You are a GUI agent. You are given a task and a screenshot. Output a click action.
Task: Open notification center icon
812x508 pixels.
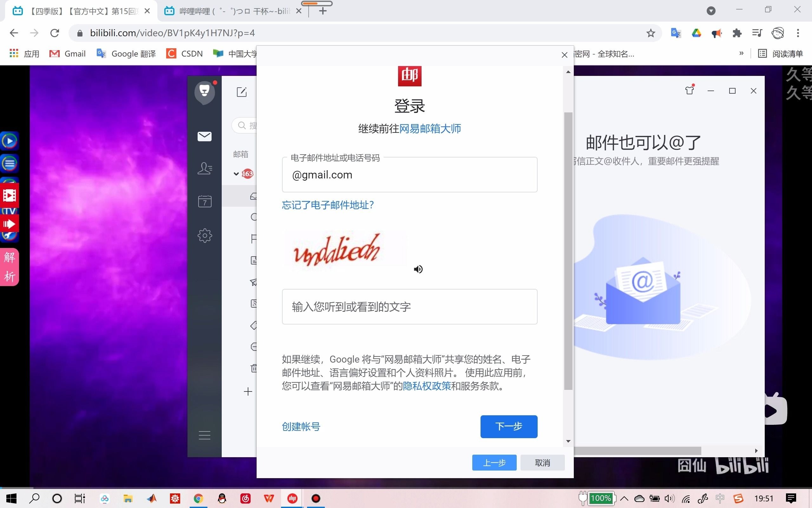(x=791, y=498)
